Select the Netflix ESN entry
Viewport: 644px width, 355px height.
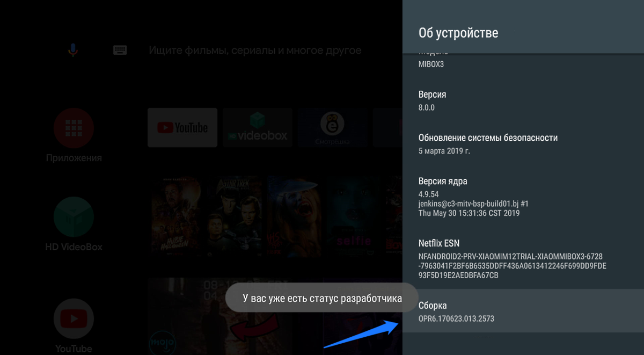[523, 259]
